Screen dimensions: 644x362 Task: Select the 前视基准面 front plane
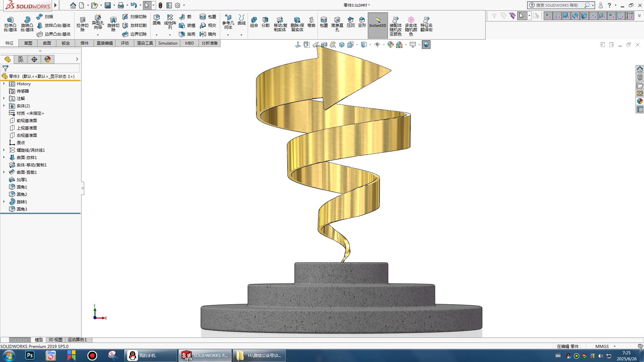(23, 120)
